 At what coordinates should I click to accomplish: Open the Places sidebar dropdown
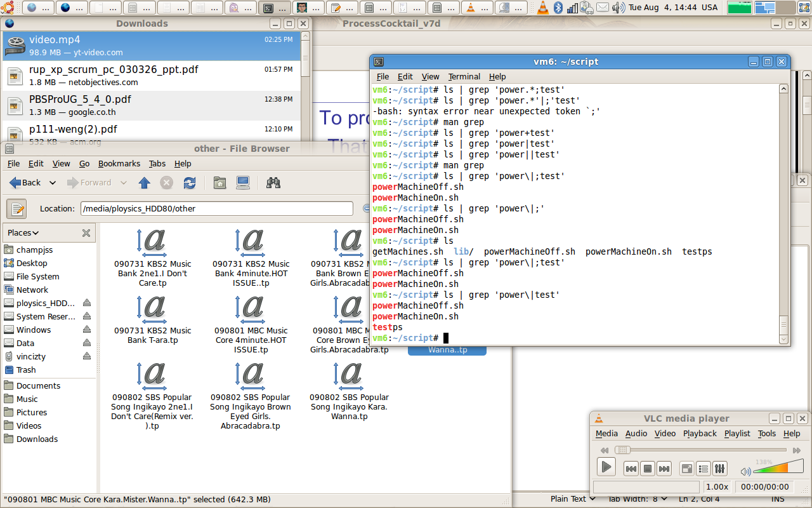pyautogui.click(x=23, y=233)
